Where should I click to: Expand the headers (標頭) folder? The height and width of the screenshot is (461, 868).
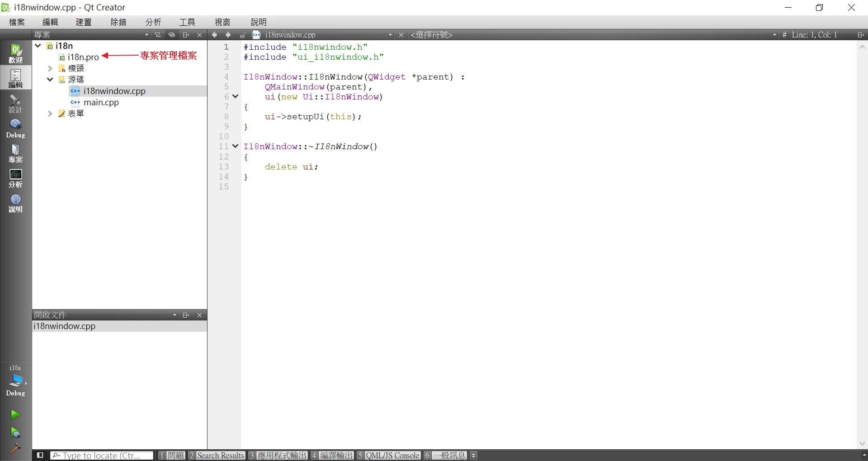pyautogui.click(x=50, y=68)
